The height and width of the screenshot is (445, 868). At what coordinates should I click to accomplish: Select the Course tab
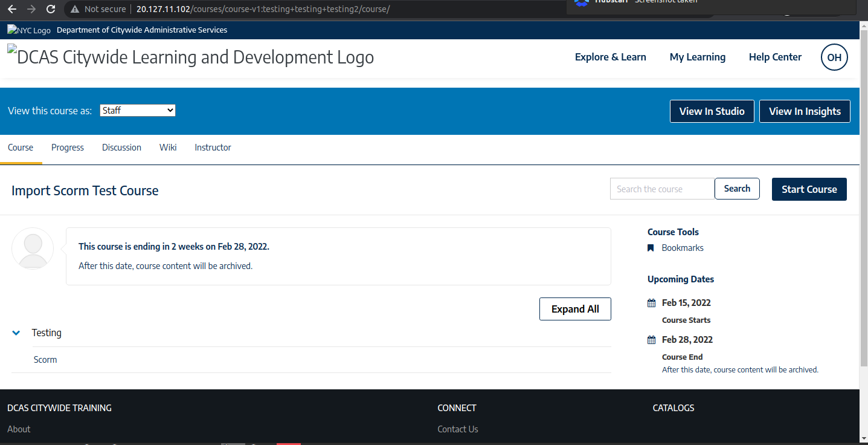pyautogui.click(x=21, y=148)
